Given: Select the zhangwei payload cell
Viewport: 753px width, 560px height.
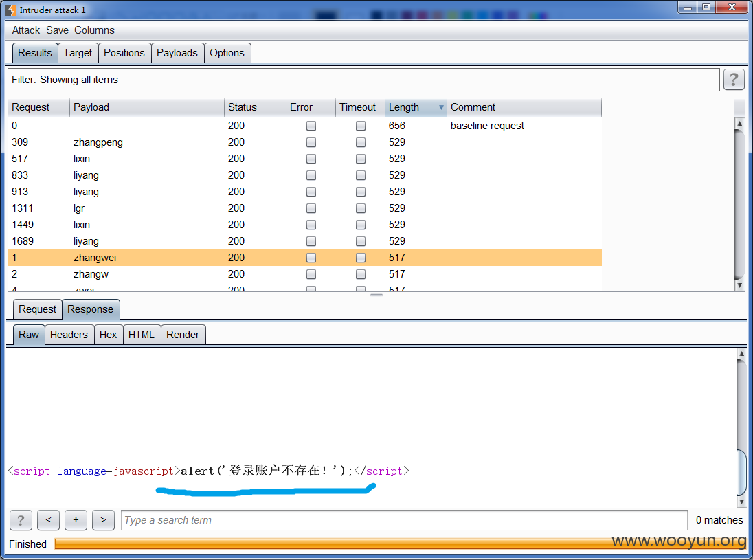Looking at the screenshot, I should click(x=147, y=258).
